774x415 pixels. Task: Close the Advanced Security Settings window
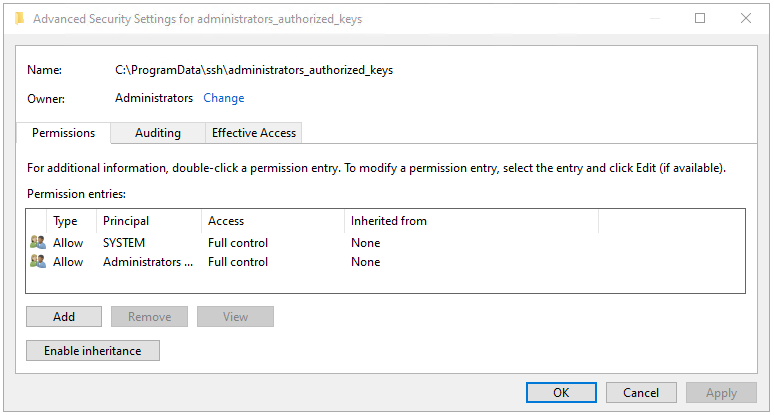click(x=745, y=18)
